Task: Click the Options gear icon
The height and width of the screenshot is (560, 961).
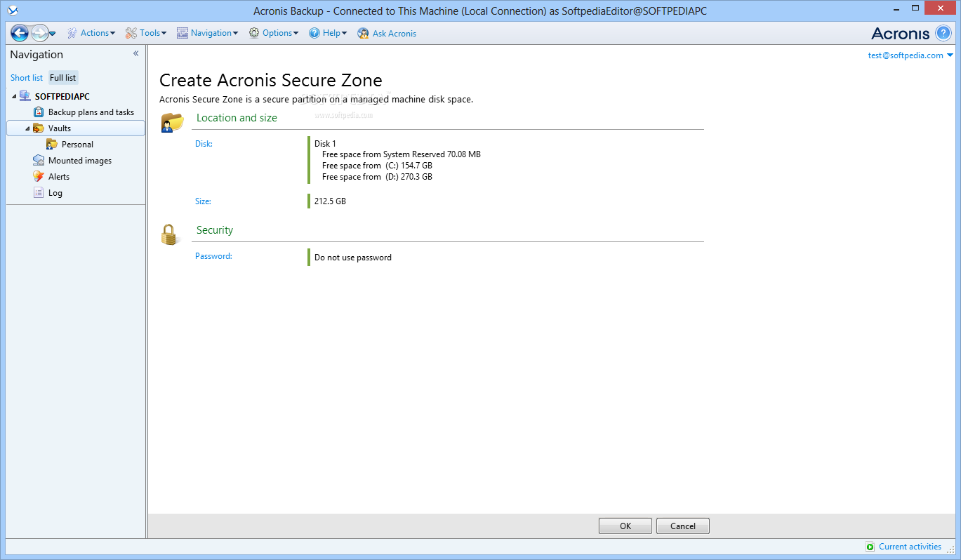Action: click(x=254, y=33)
